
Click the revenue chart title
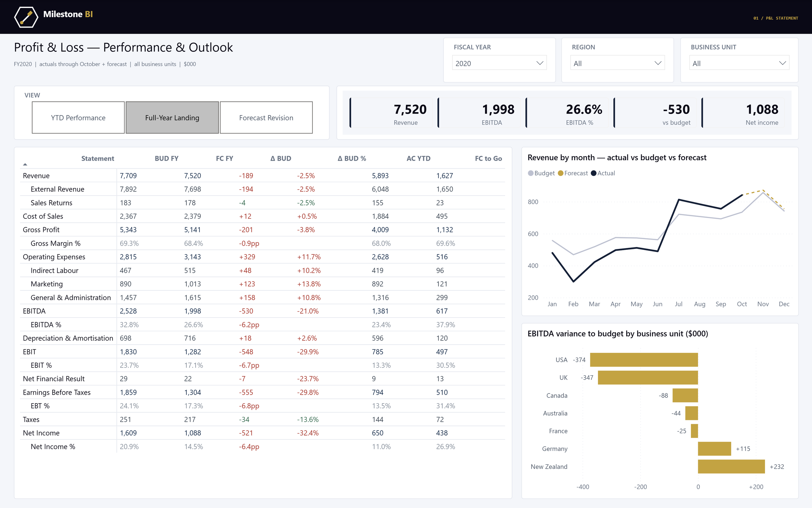617,157
